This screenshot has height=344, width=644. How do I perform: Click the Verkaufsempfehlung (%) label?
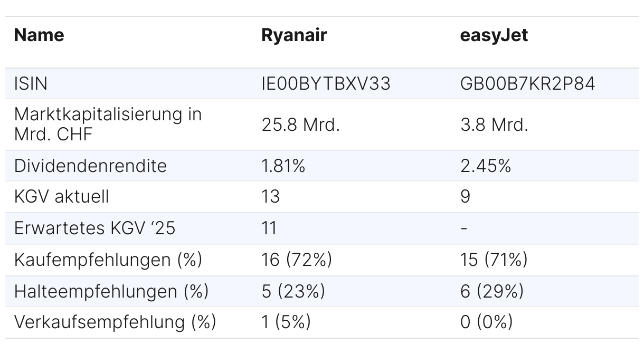pos(115,322)
